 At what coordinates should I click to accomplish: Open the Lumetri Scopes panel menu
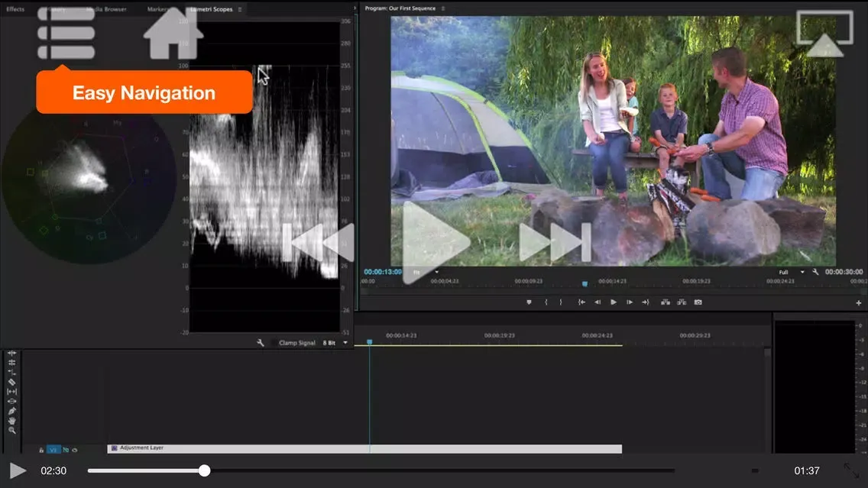tap(240, 9)
